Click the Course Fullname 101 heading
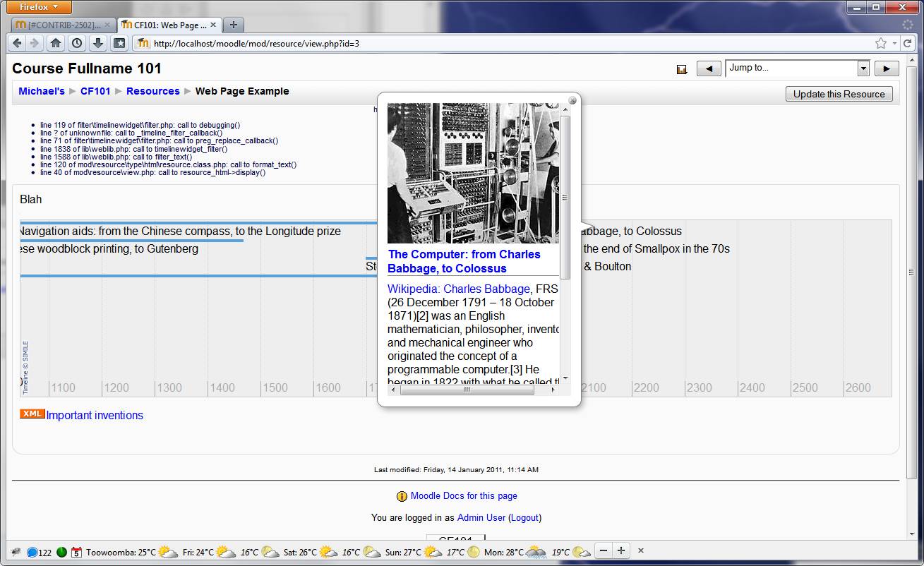The height and width of the screenshot is (566, 924). 87,68
